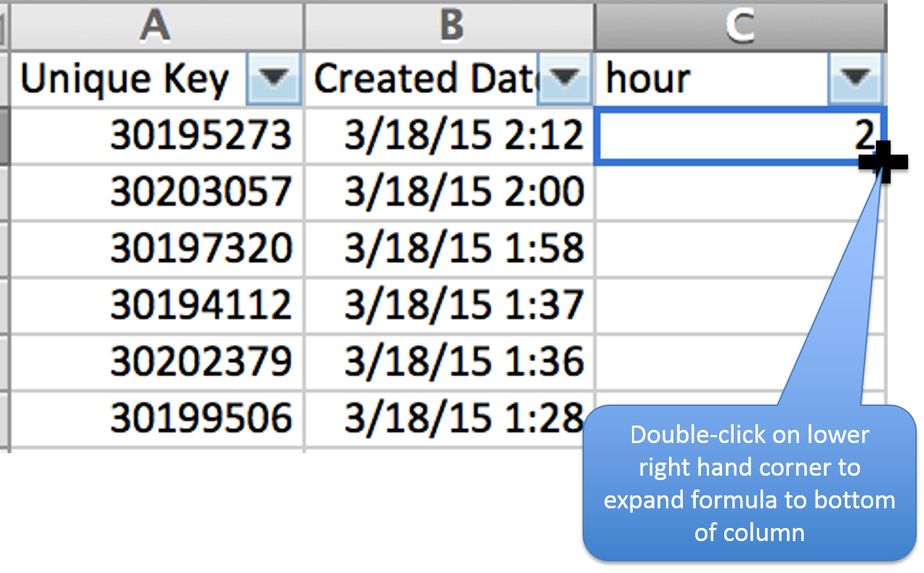This screenshot has width=924, height=573.
Task: Open the hour column filter dropdown
Action: tap(854, 77)
